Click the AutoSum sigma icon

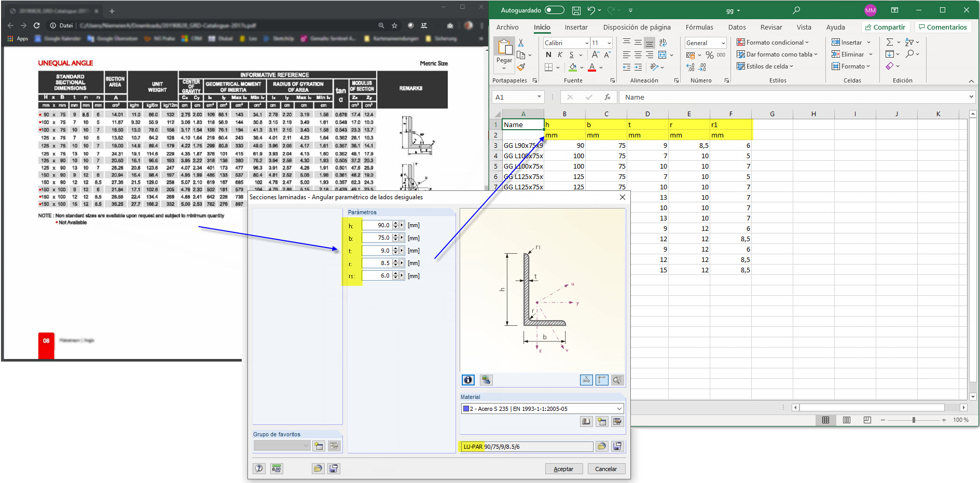890,43
